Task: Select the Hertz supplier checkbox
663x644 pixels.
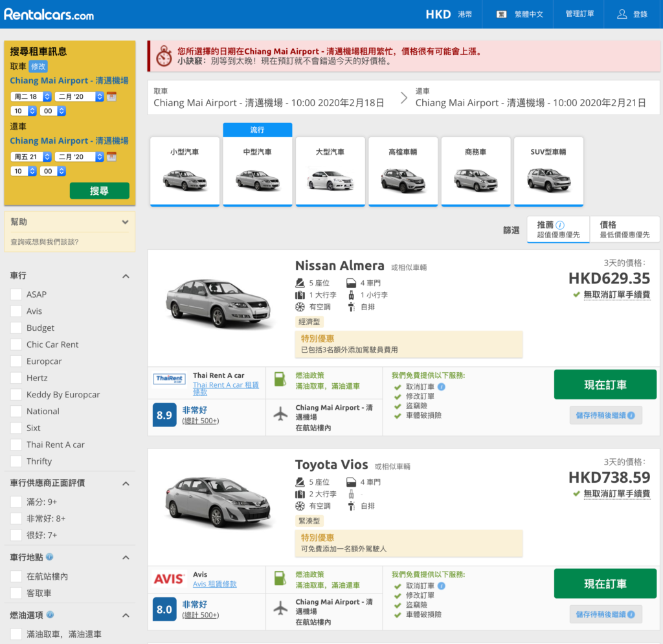Action: pyautogui.click(x=16, y=378)
